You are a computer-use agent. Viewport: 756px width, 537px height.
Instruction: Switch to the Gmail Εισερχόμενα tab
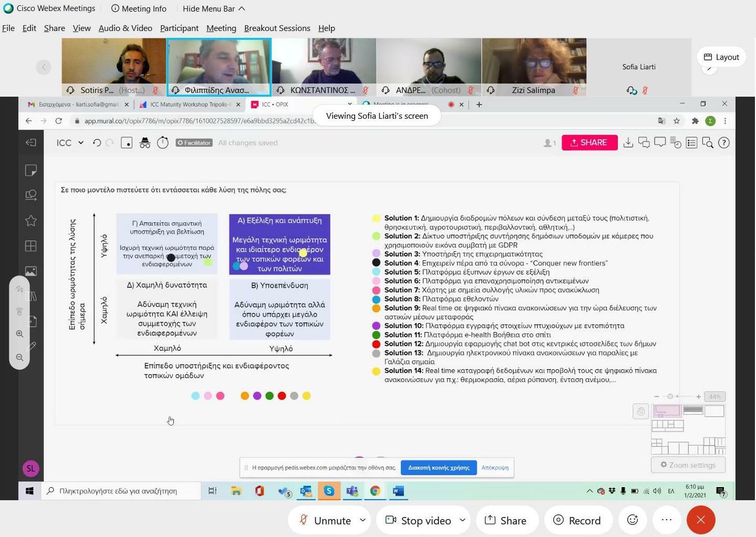(78, 104)
